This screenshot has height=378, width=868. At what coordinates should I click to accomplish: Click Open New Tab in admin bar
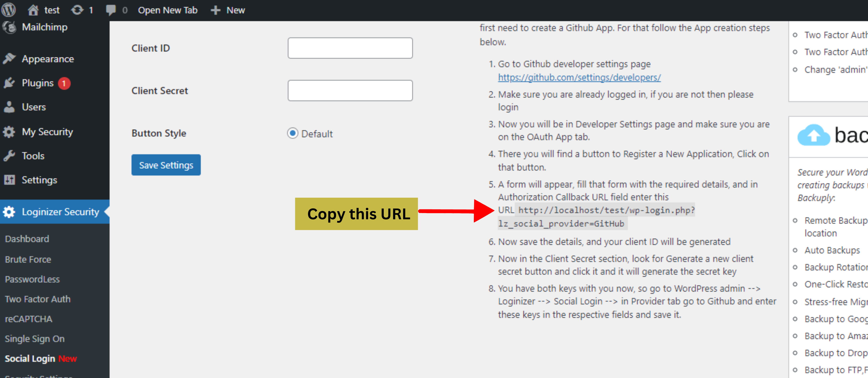coord(168,10)
